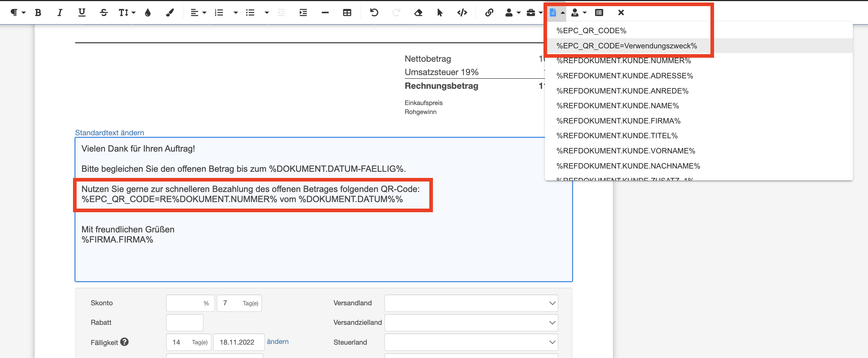Switch to HTML code view
868x358 pixels.
pyautogui.click(x=462, y=13)
